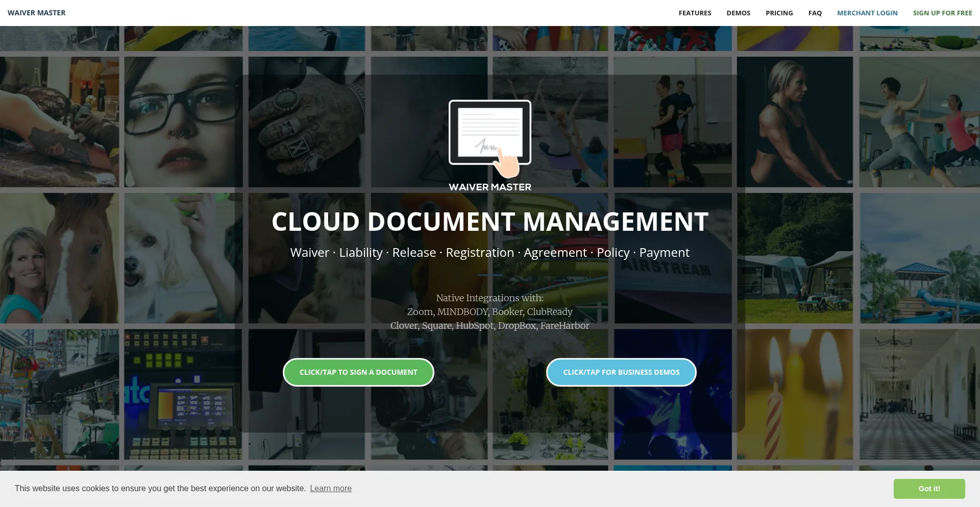Click the photo of woman wearing glasses
The height and width of the screenshot is (507, 980).
(183, 122)
